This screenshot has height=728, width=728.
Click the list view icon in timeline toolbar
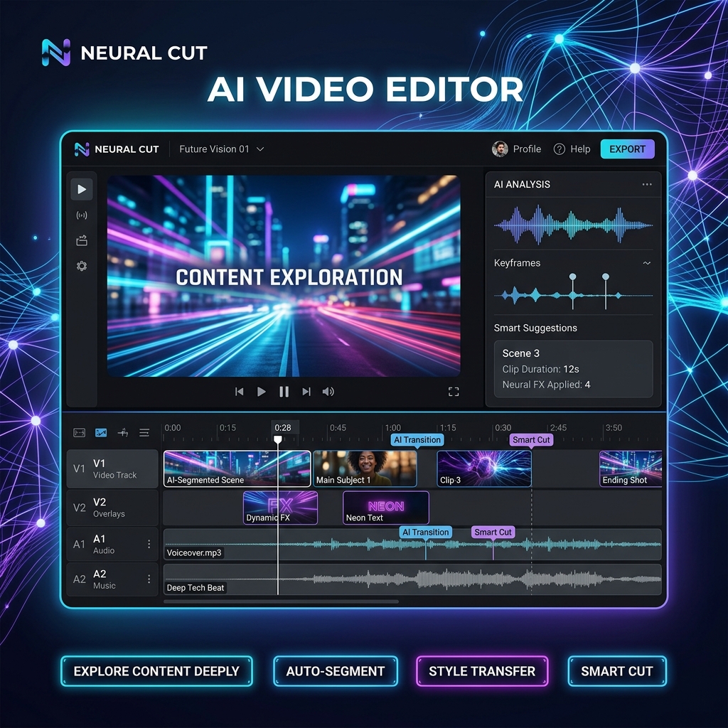144,432
